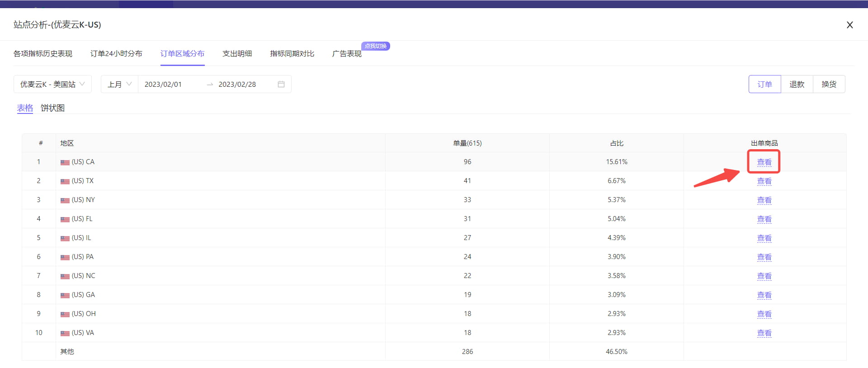
Task: Click 查看 for the (US) PA row
Action: pos(764,257)
